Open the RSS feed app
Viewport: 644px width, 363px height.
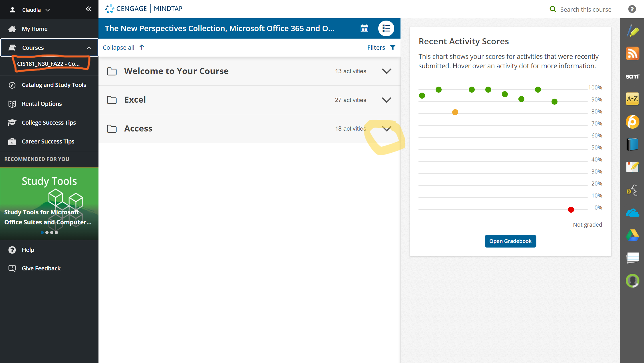point(632,53)
